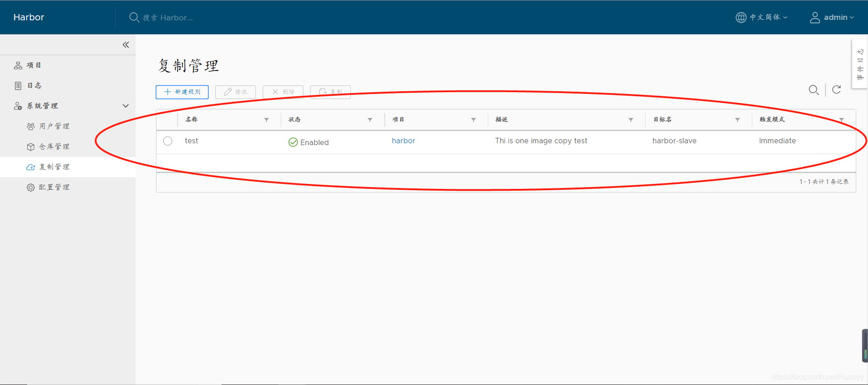Viewport: 868px width, 385px height.
Task: Click the 修改 edit button
Action: 236,92
